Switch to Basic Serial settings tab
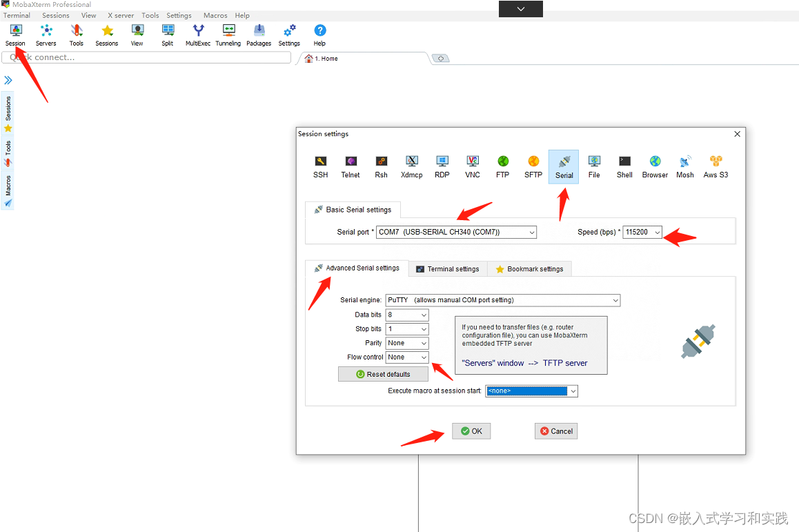 tap(353, 210)
